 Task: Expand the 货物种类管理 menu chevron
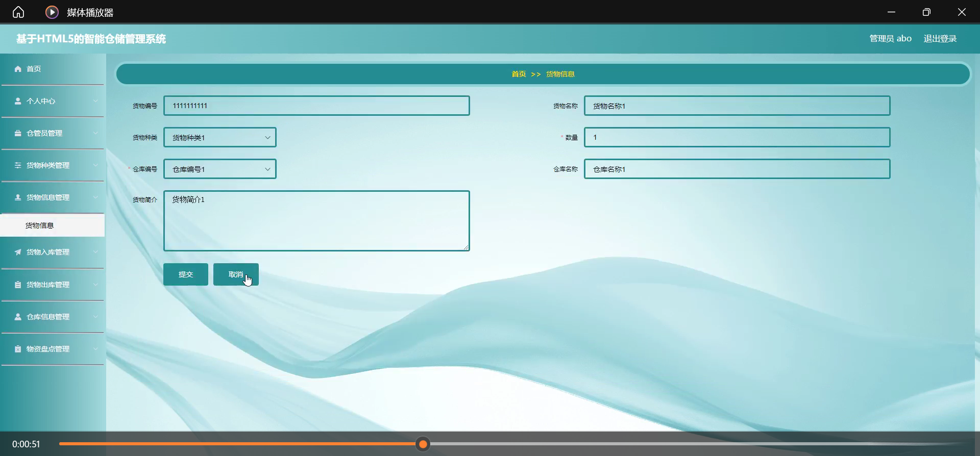pos(95,165)
